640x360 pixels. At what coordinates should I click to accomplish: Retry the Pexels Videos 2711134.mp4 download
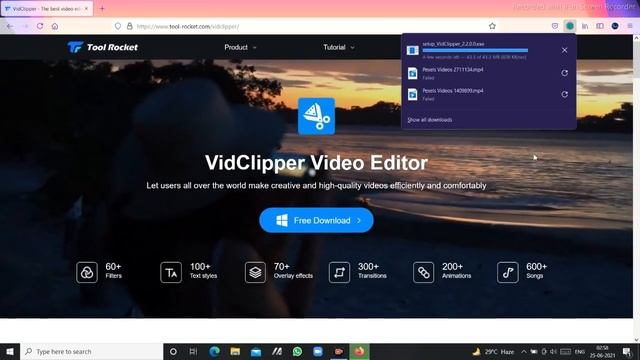click(564, 73)
